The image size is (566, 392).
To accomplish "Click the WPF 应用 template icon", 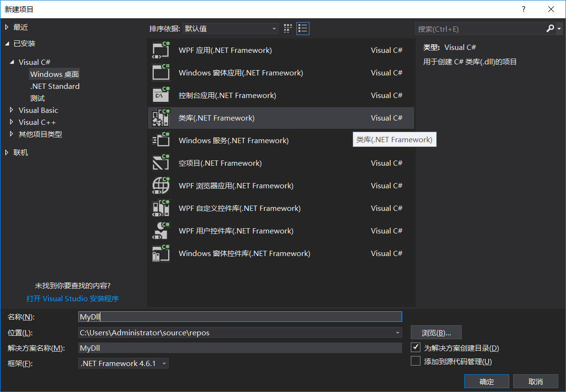I will (x=160, y=50).
